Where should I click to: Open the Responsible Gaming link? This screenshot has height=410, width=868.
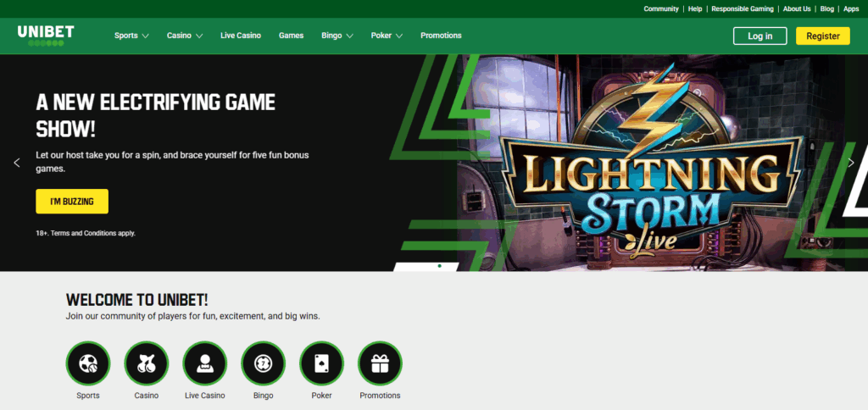pyautogui.click(x=743, y=8)
